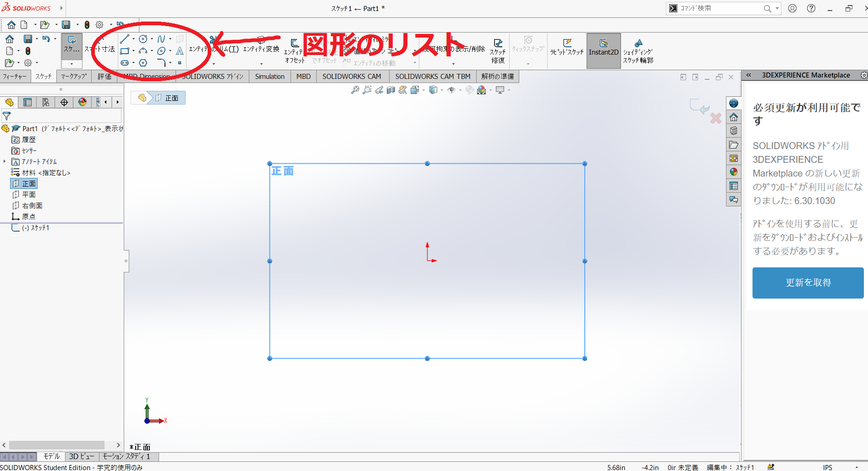Select the sketch Text tool
The height and width of the screenshot is (471, 868).
coord(180,51)
